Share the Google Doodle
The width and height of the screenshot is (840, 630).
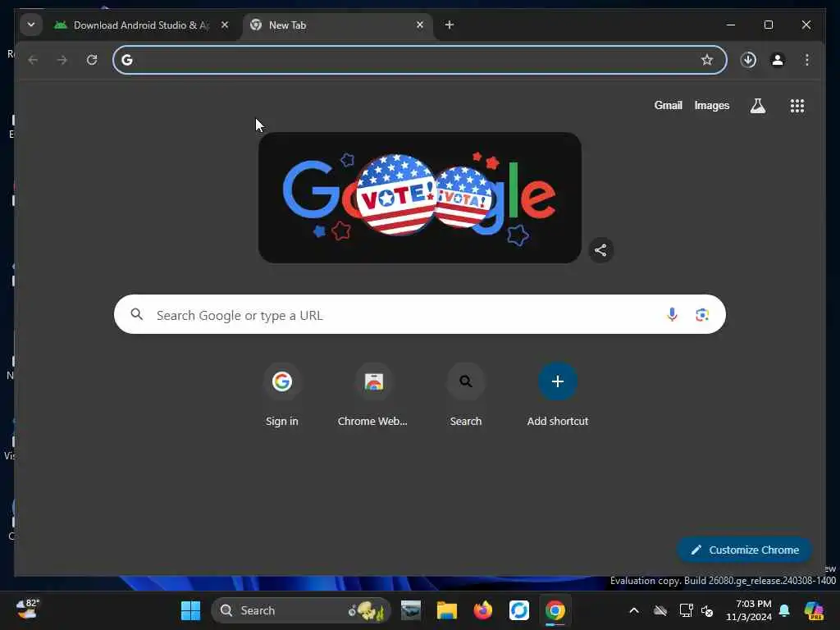point(600,250)
